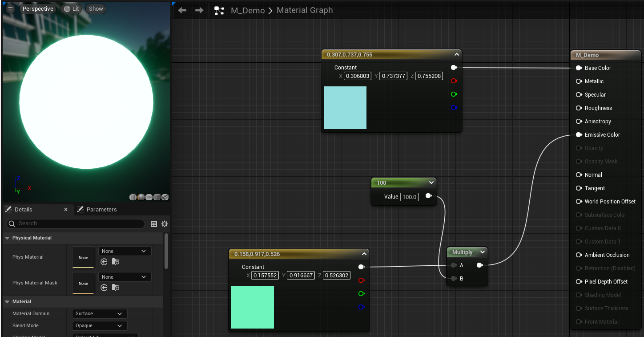Open the viewport options hamburger menu
The width and height of the screenshot is (644, 337).
point(10,9)
